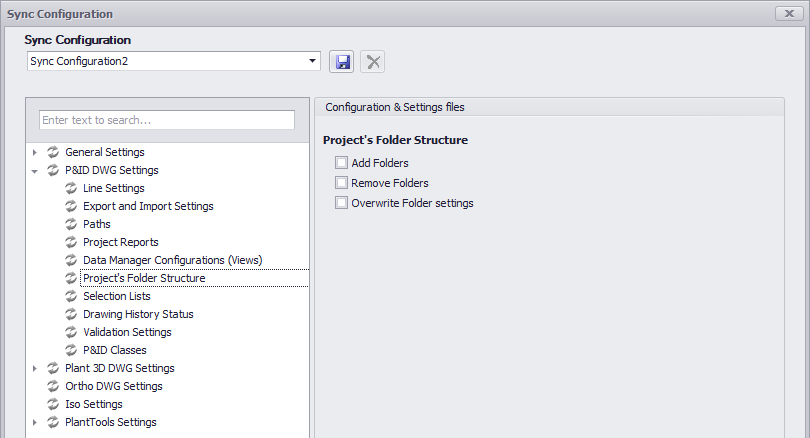Open Data Manager Configurations (Views)
810x438 pixels.
coord(173,260)
